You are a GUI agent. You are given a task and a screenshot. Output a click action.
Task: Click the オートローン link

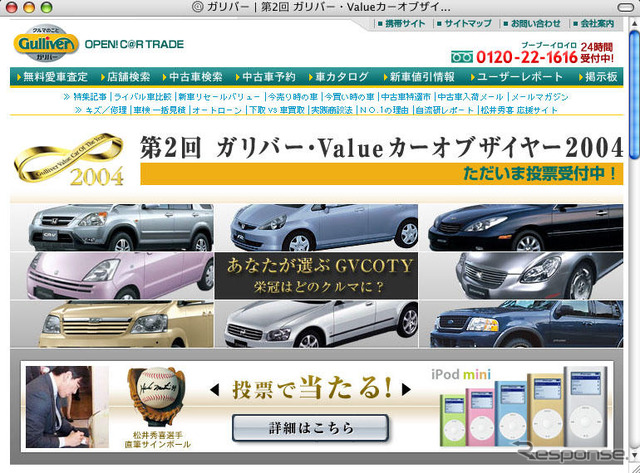click(x=217, y=110)
